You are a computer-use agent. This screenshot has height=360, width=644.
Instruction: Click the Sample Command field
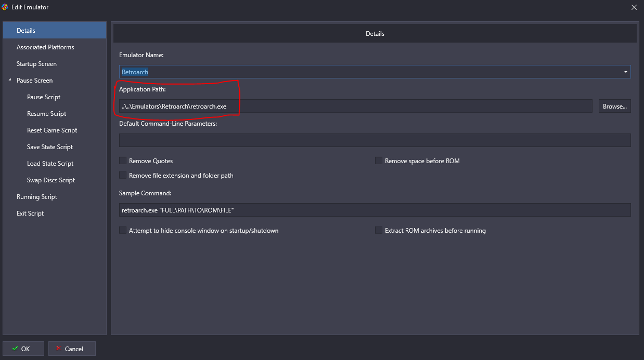(x=375, y=210)
